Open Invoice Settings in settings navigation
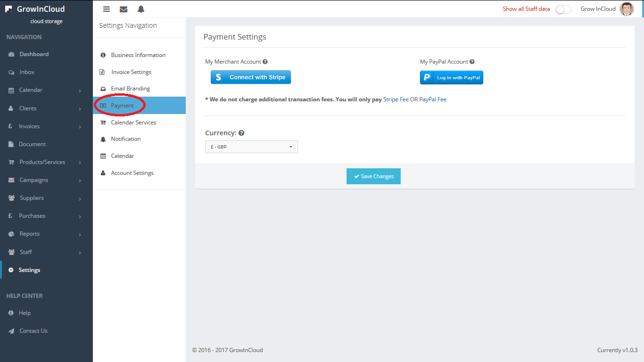The width and height of the screenshot is (644, 362). [x=131, y=72]
